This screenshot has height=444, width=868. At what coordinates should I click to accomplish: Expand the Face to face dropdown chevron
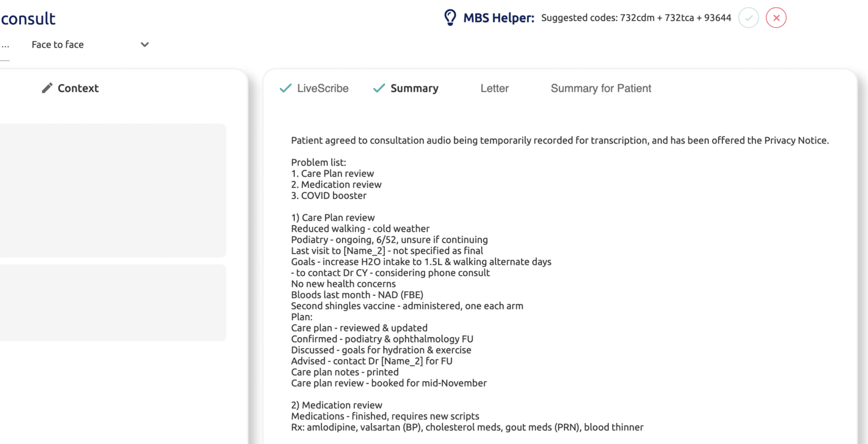pos(145,45)
